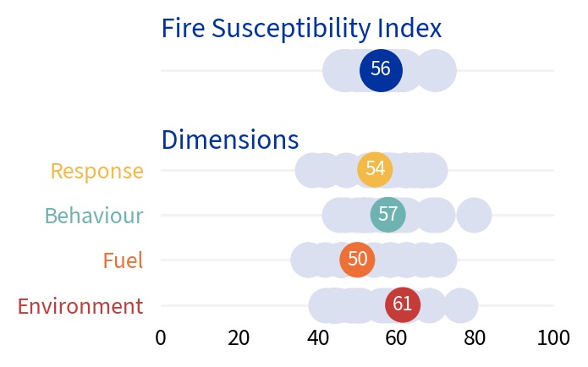Click the dark blue 56 index marker
This screenshot has height=367, width=588.
click(x=381, y=69)
